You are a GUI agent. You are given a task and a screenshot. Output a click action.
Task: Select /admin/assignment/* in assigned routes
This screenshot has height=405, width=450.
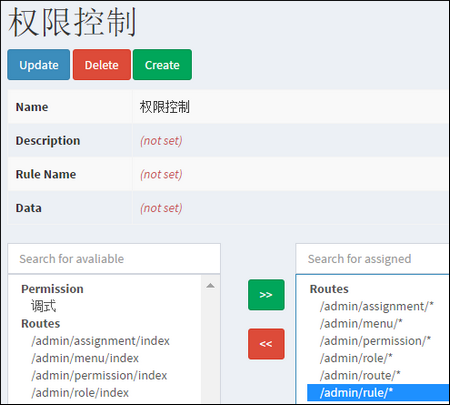tap(377, 306)
